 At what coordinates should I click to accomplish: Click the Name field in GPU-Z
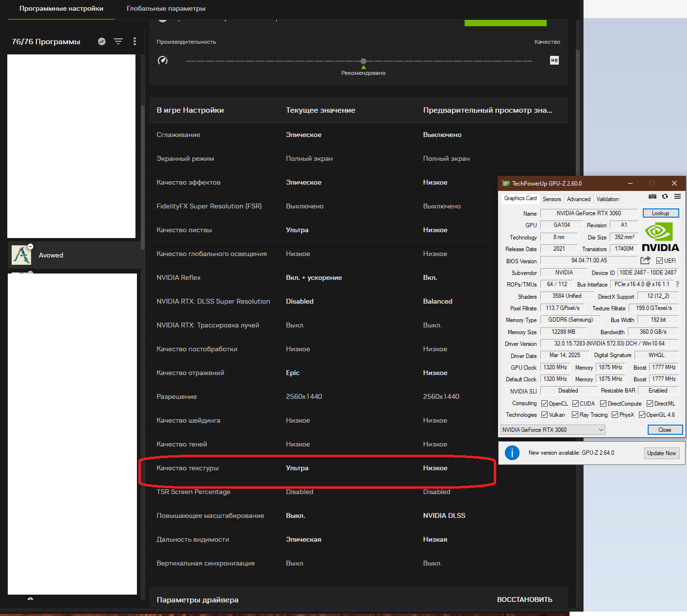[x=589, y=213]
